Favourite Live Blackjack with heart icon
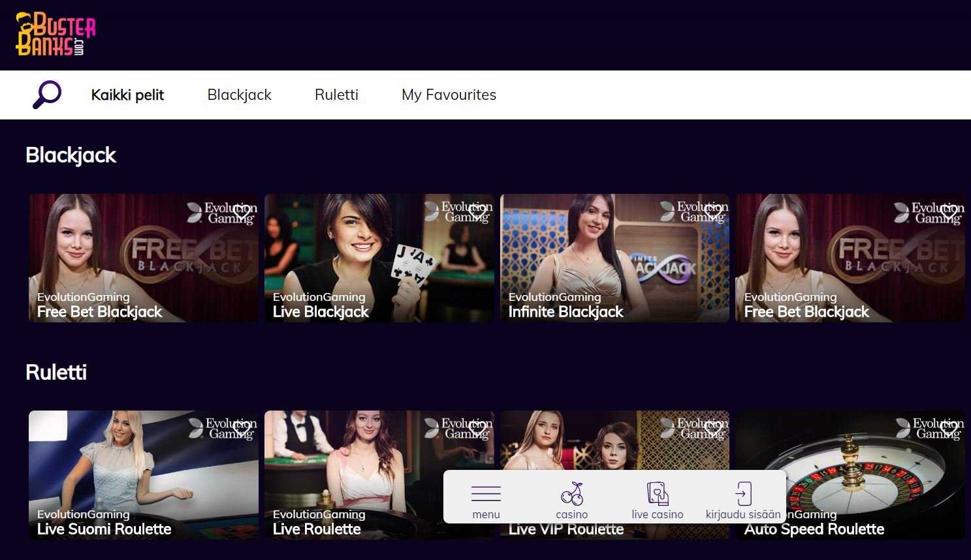The height and width of the screenshot is (560, 971). (x=477, y=211)
